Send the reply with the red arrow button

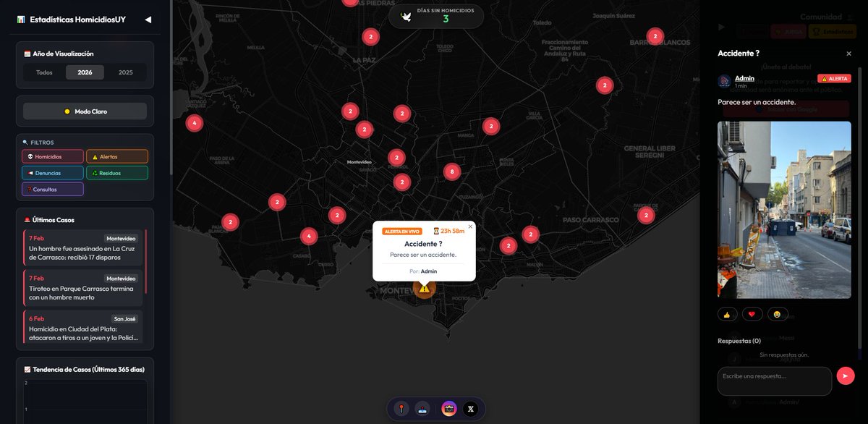[x=846, y=376]
